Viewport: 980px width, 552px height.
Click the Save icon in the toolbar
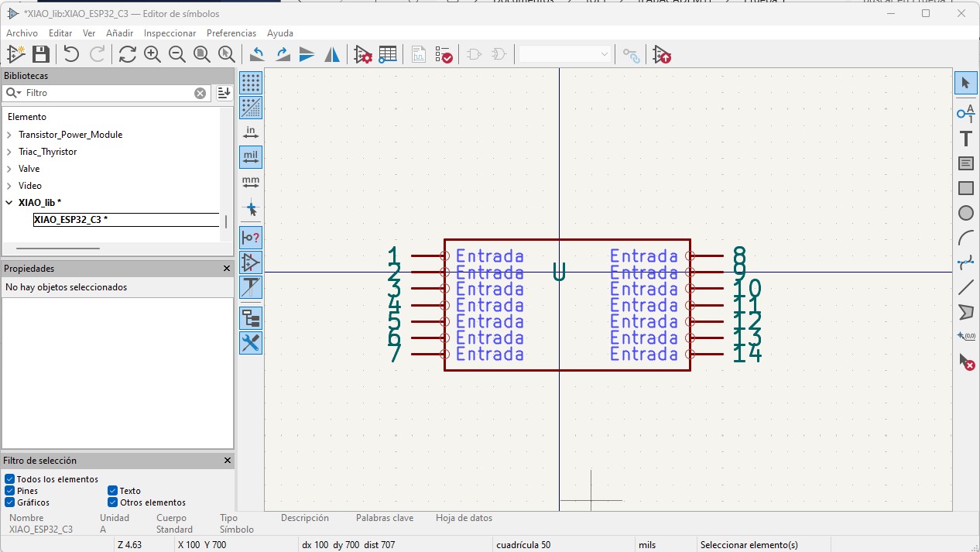click(x=41, y=54)
